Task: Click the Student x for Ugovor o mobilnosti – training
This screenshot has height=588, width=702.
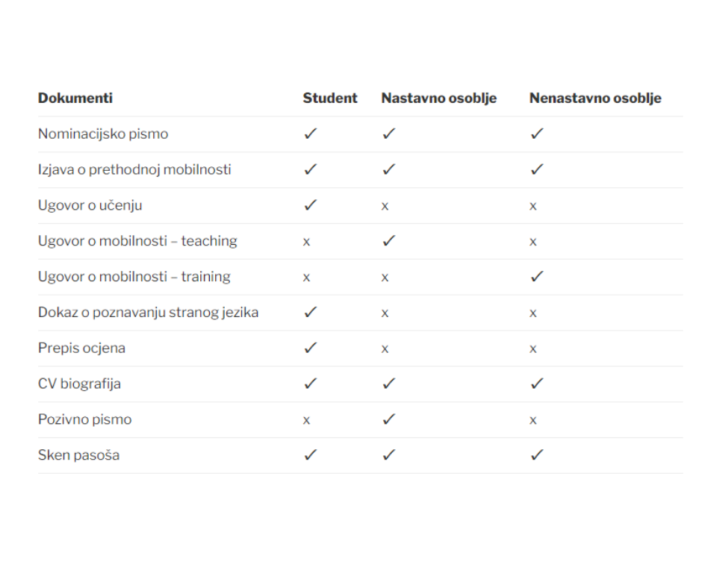Action: pos(306,278)
